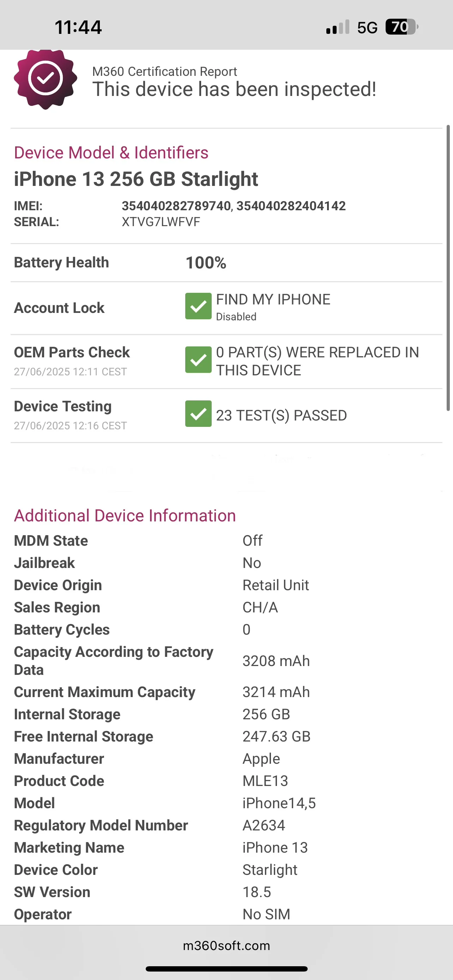The image size is (453, 980).
Task: Tap the Device Testing row label
Action: [x=63, y=407]
